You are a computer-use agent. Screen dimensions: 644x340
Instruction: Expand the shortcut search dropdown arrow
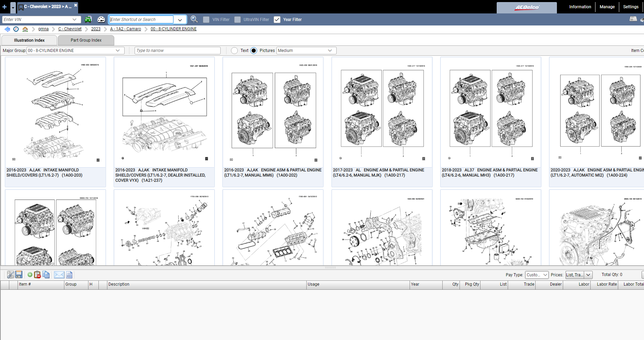180,20
